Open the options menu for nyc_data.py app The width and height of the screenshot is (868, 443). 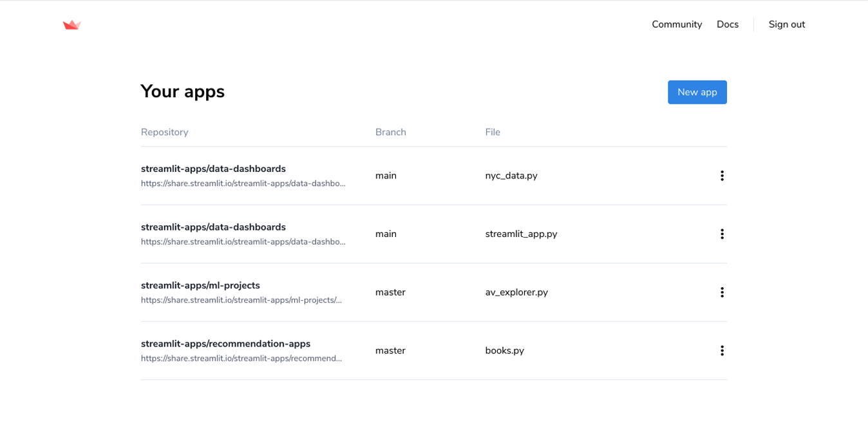[722, 176]
